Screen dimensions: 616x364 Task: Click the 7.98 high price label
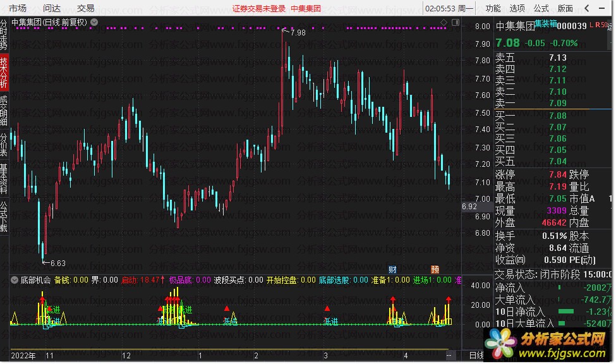[x=298, y=33]
